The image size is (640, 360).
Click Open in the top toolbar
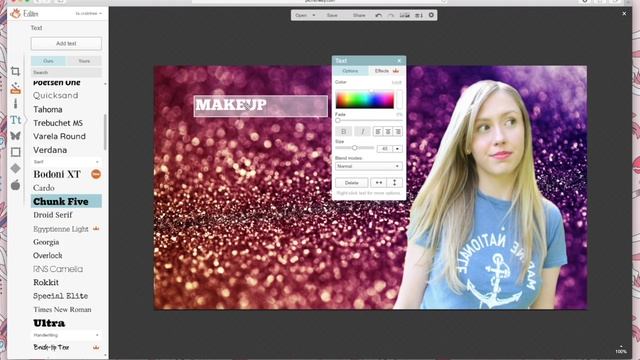pyautogui.click(x=301, y=16)
